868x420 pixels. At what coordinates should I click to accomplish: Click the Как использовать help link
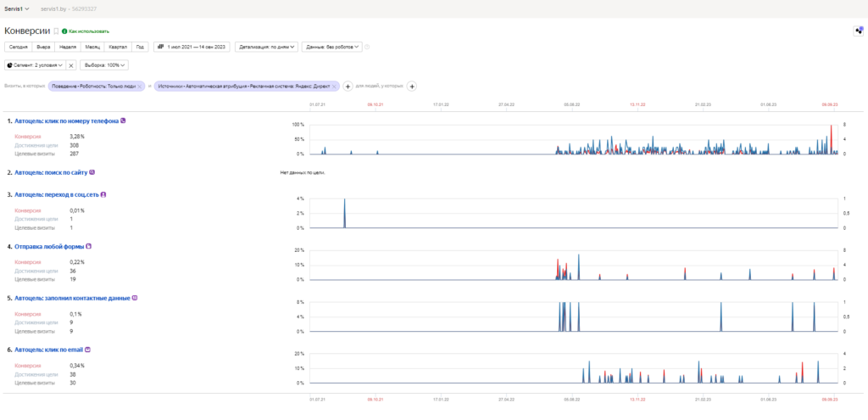pyautogui.click(x=89, y=31)
